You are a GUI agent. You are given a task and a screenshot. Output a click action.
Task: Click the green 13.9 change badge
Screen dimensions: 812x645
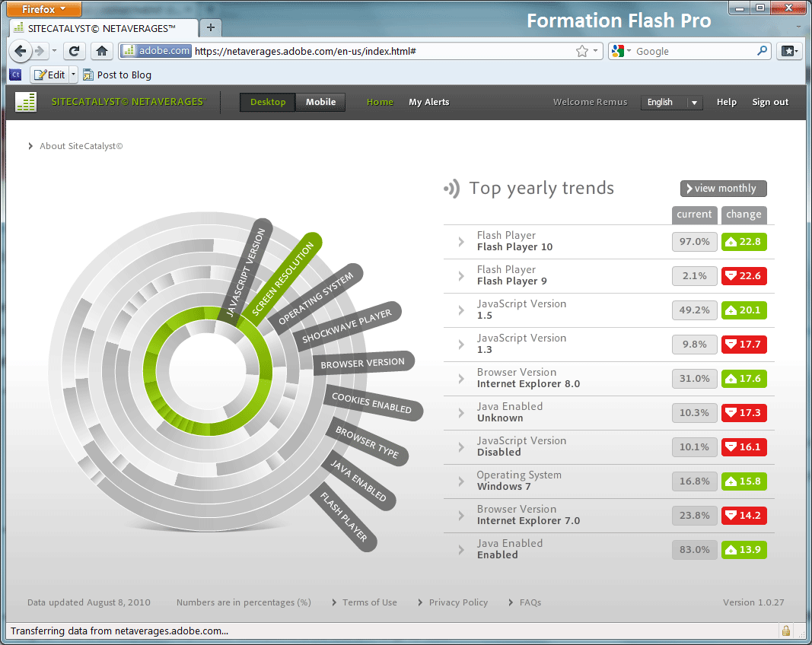pyautogui.click(x=744, y=549)
